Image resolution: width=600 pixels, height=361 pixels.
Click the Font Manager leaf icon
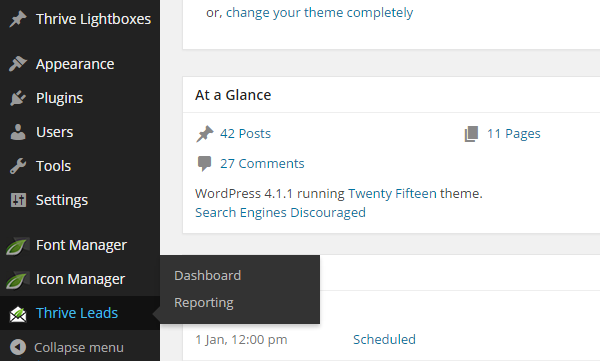(18, 246)
